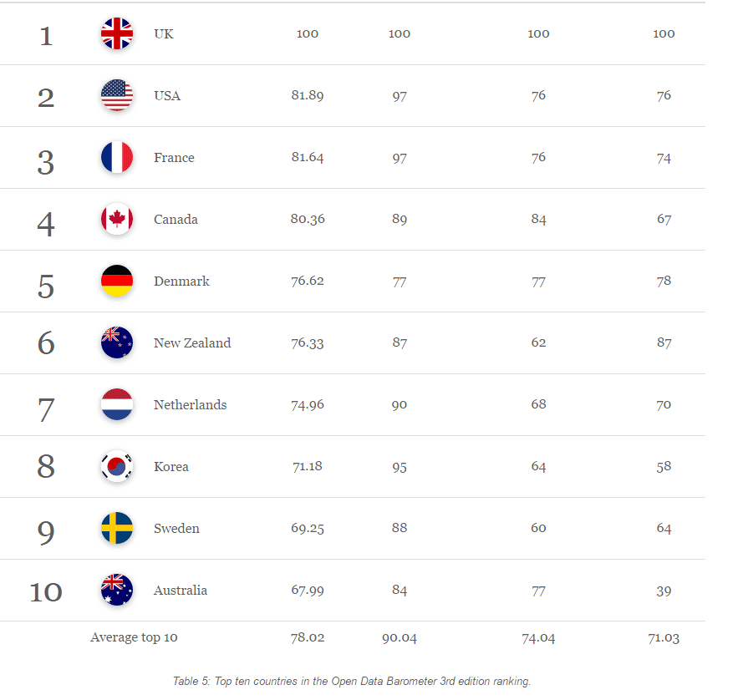
Task: Click the Table 5 caption text
Action: pos(352,682)
